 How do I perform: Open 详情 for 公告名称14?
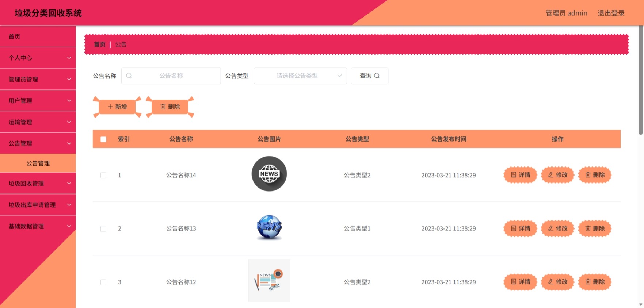click(520, 175)
